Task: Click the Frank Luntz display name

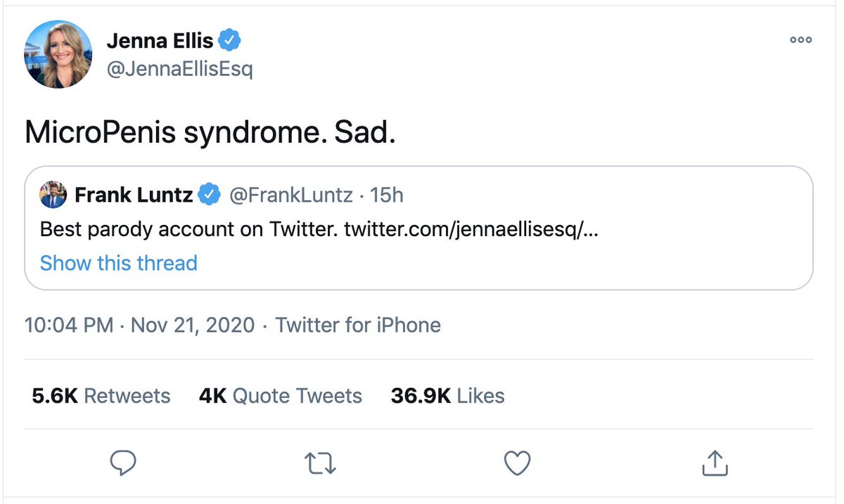Action: [134, 195]
